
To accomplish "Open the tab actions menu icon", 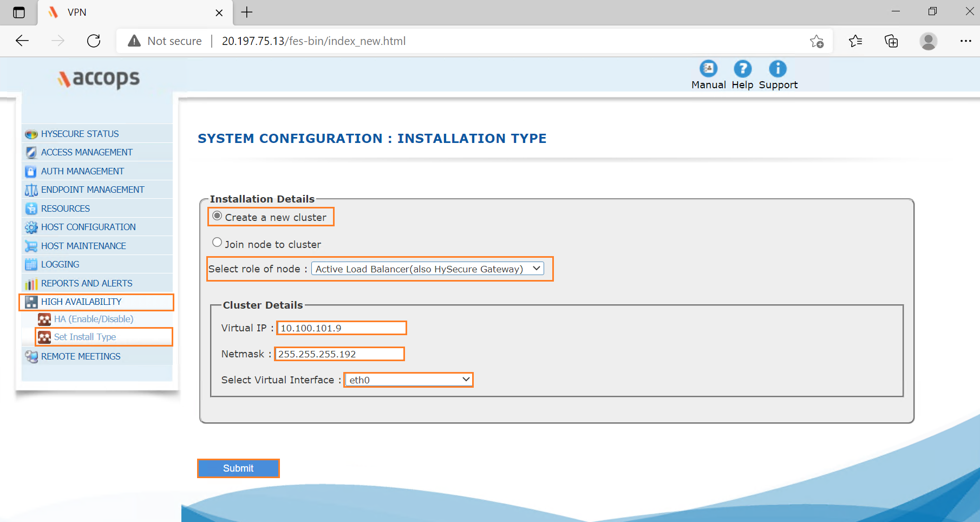I will (19, 12).
